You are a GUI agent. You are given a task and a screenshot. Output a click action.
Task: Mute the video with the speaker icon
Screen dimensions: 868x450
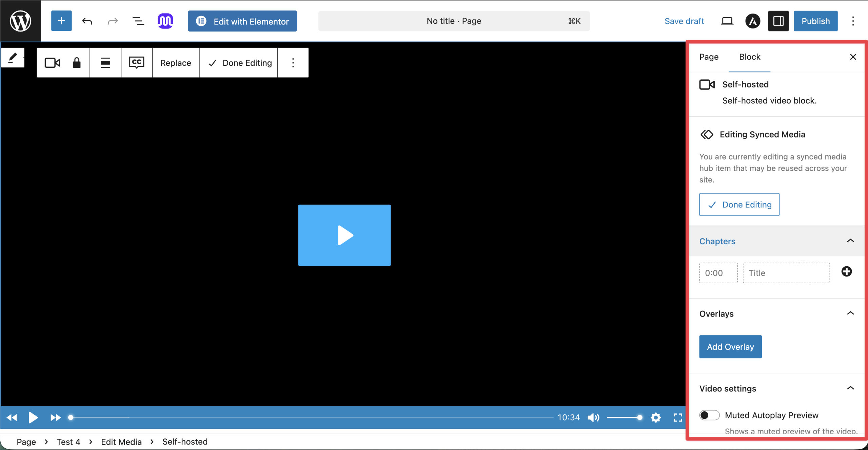(x=593, y=417)
